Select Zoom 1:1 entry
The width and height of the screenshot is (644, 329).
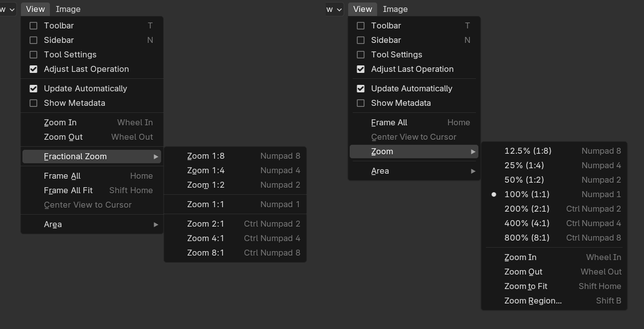(235, 204)
